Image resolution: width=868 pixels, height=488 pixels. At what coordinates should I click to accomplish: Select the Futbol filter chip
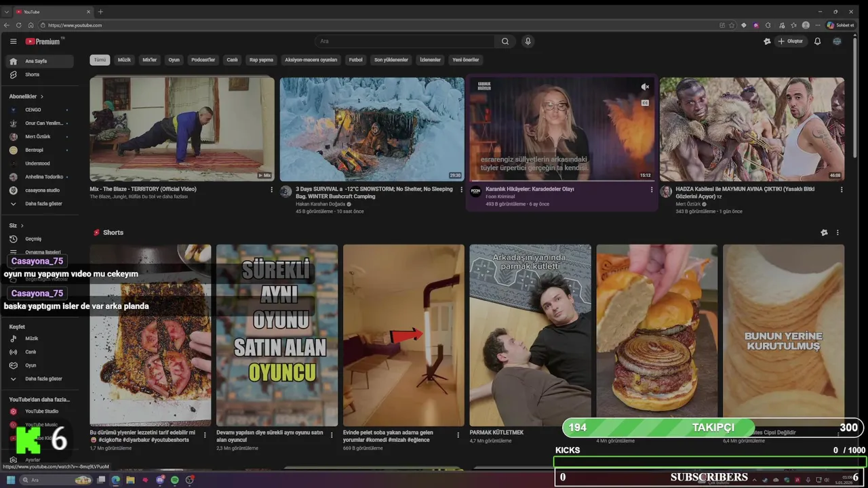pyautogui.click(x=355, y=60)
